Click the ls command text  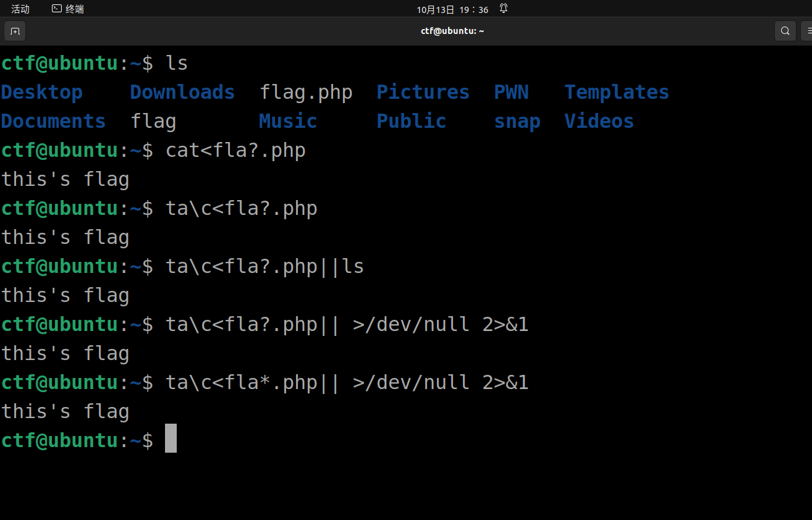pyautogui.click(x=177, y=63)
